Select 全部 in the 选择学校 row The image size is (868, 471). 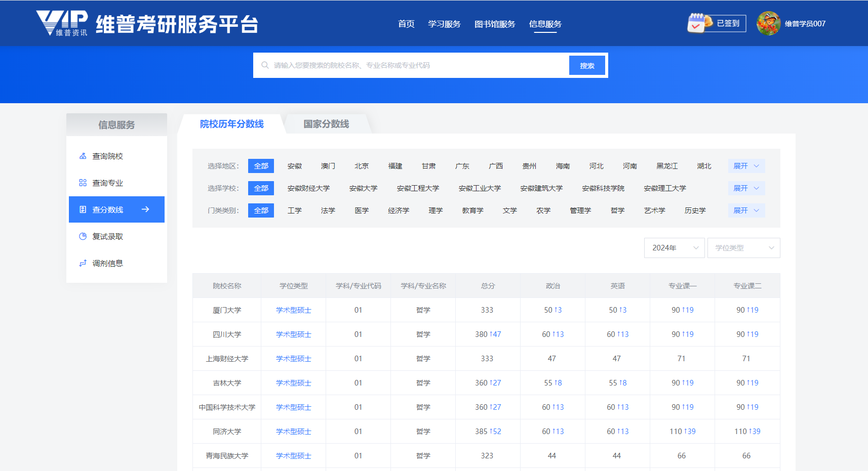click(x=261, y=188)
